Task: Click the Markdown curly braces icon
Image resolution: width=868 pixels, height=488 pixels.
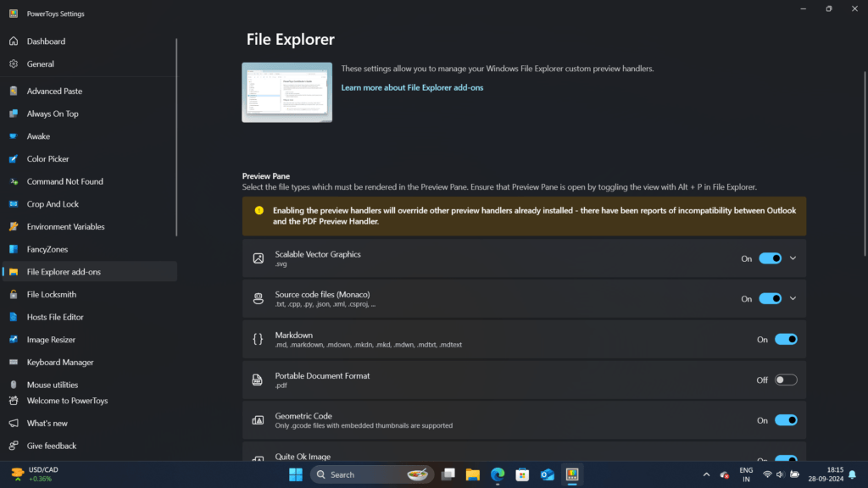Action: (x=258, y=339)
